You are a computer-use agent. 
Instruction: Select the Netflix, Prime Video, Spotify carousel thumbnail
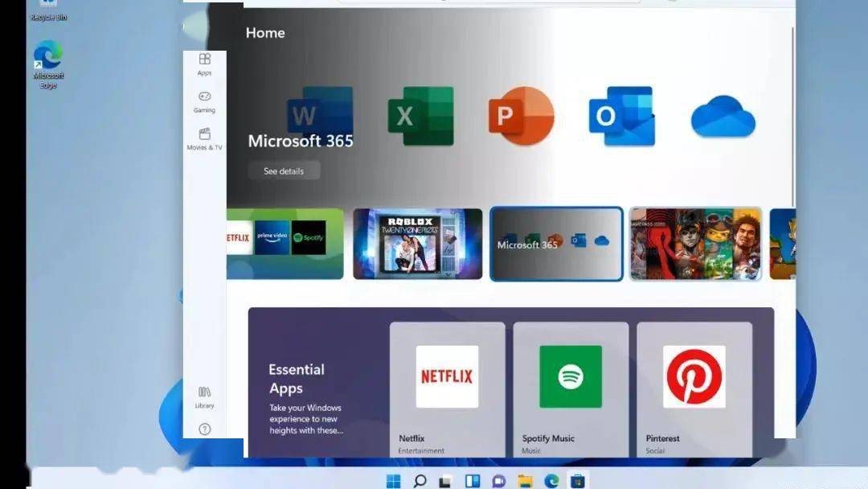tap(285, 244)
